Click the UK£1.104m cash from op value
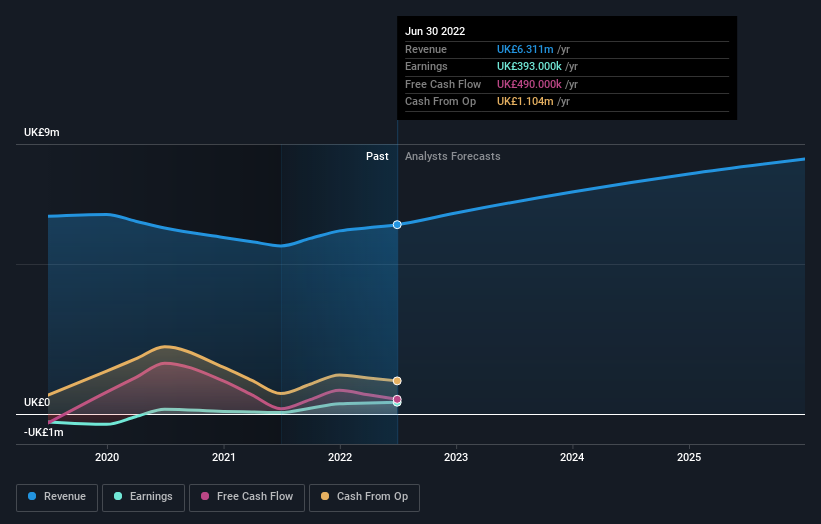The height and width of the screenshot is (524, 821). pyautogui.click(x=525, y=102)
